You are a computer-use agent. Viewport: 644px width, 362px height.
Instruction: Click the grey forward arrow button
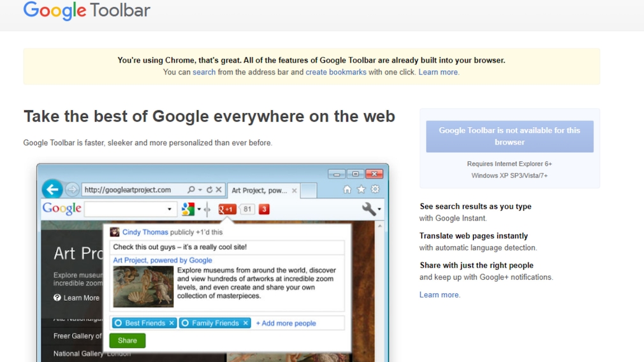click(x=72, y=190)
